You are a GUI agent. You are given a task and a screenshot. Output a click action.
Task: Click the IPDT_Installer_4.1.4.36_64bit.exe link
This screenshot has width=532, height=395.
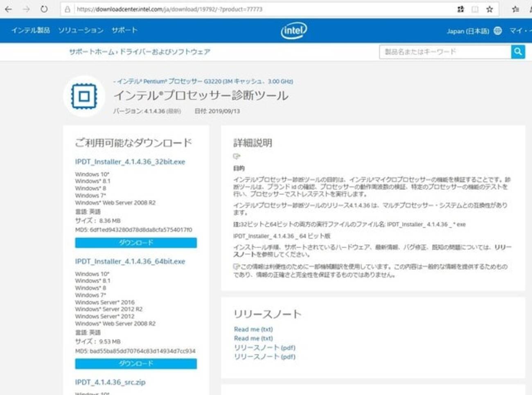coord(130,261)
